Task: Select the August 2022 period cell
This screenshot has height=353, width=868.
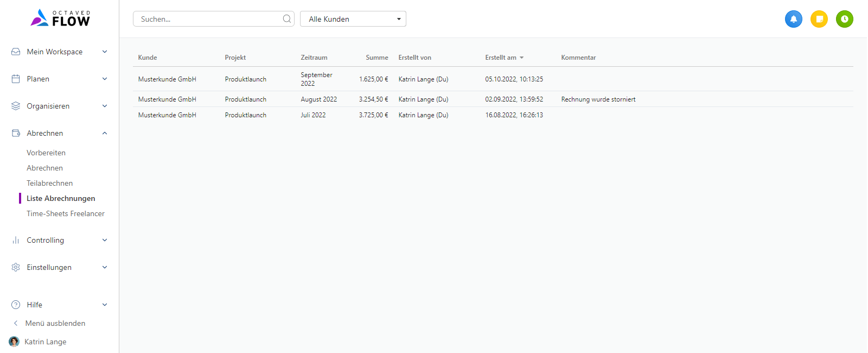Action: click(x=319, y=99)
